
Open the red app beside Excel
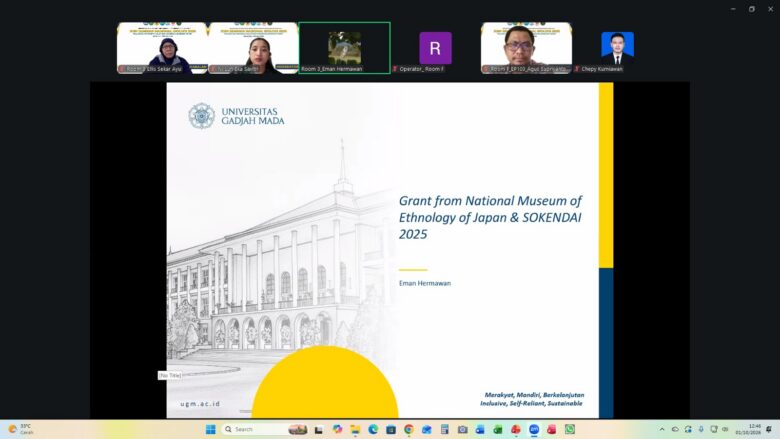pyautogui.click(x=516, y=429)
